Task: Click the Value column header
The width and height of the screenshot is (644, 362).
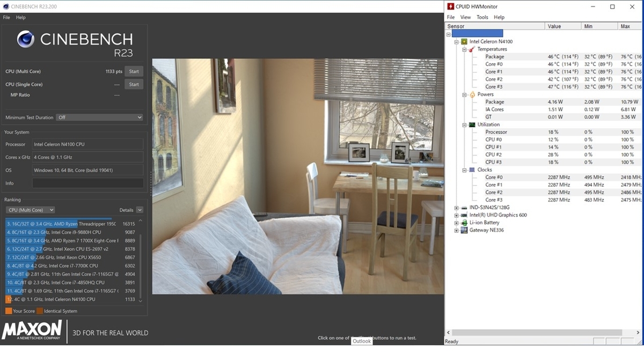Action: (x=563, y=26)
